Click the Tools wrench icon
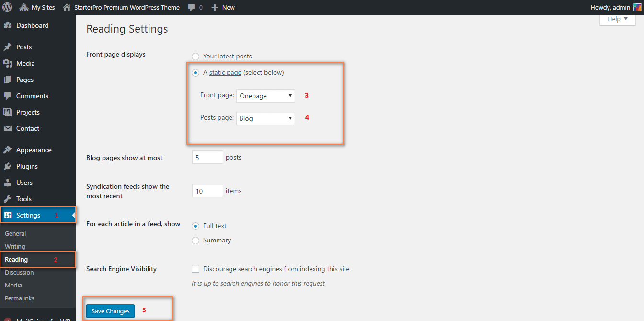This screenshot has height=321, width=644. (x=8, y=199)
